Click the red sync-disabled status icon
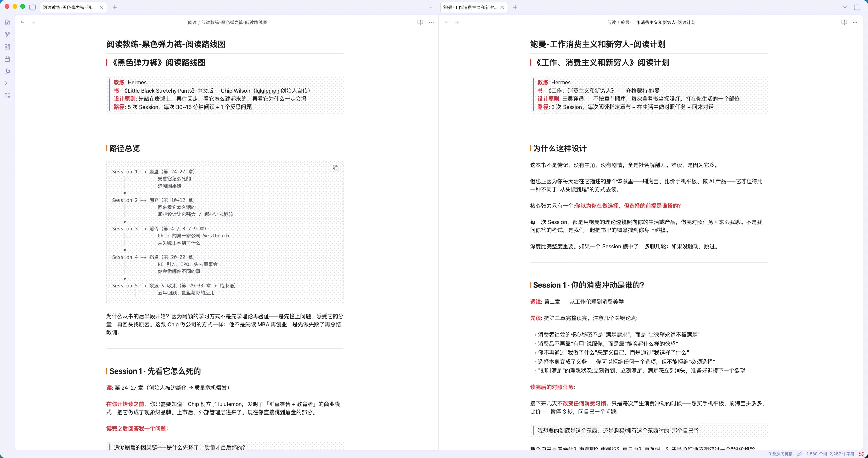The image size is (868, 458). pyautogui.click(x=861, y=454)
